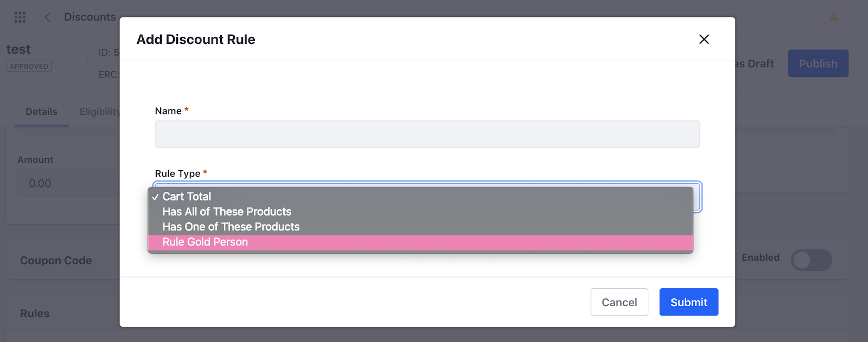
Task: Submit the discount rule form
Action: (688, 302)
